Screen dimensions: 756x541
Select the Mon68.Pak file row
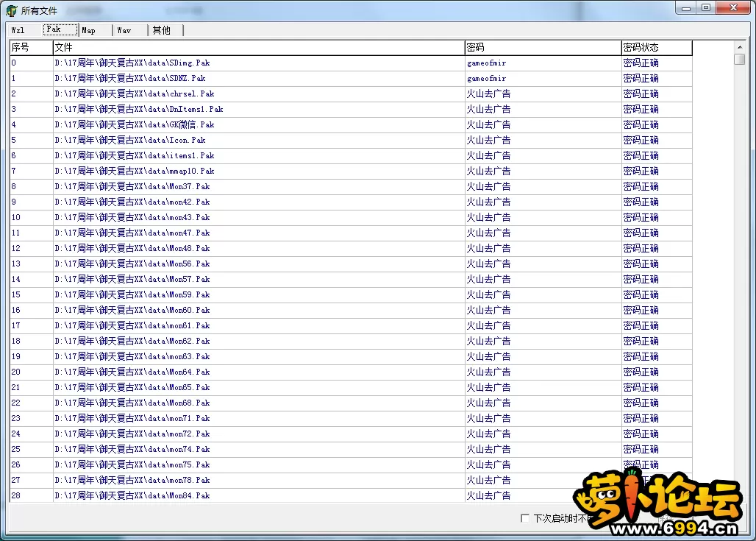pos(351,403)
